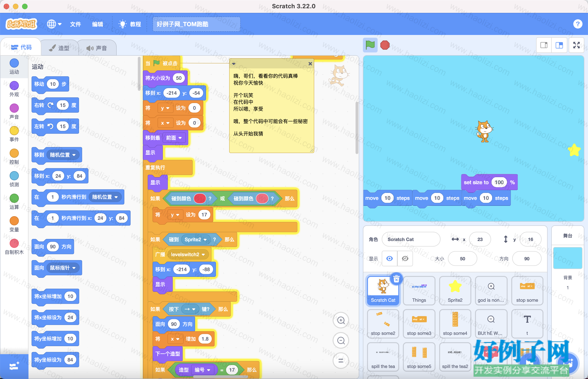Edit the project title field

pos(196,24)
